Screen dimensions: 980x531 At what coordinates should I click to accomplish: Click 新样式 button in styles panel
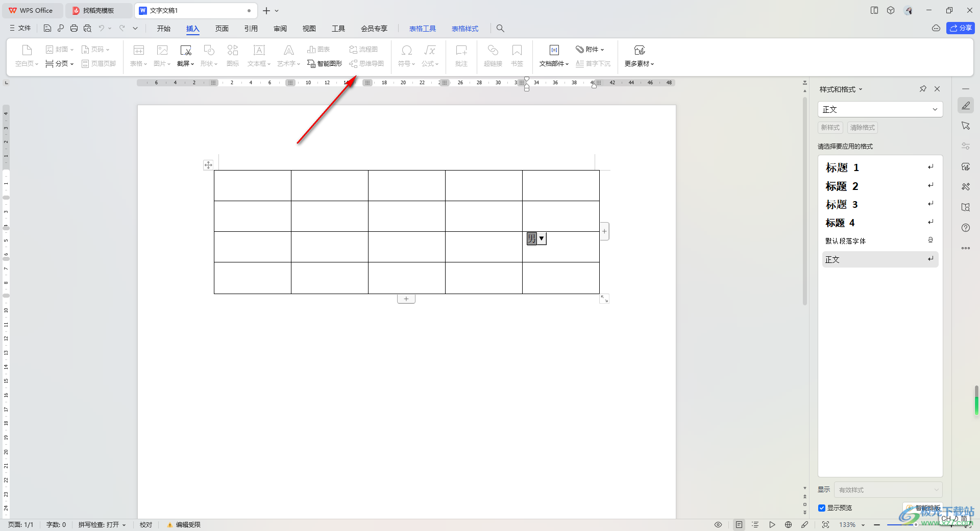pyautogui.click(x=830, y=128)
